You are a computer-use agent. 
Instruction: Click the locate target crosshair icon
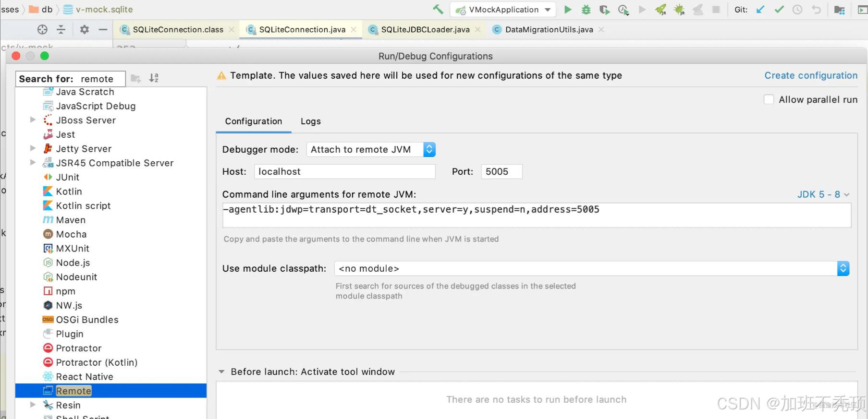pyautogui.click(x=42, y=29)
